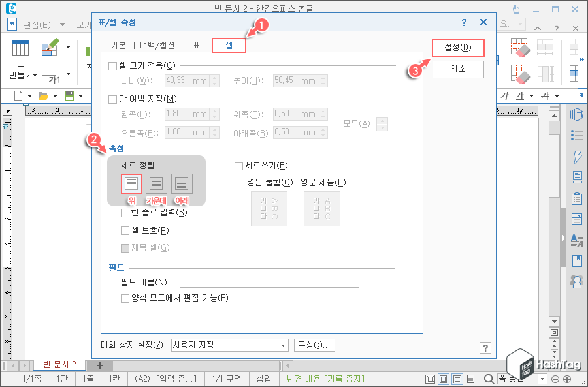Click the 취소 cancel button
The width and height of the screenshot is (588, 387).
(x=457, y=69)
